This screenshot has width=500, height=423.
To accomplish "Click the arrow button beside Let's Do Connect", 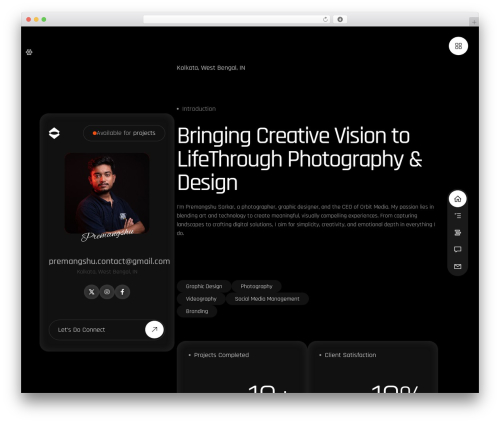I will point(154,329).
